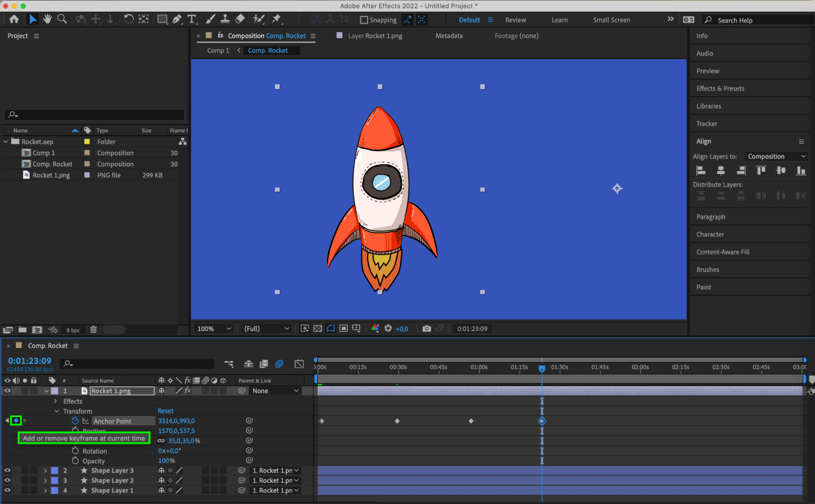Select the Rectangle shape tool
This screenshot has width=815, height=504.
click(x=162, y=19)
